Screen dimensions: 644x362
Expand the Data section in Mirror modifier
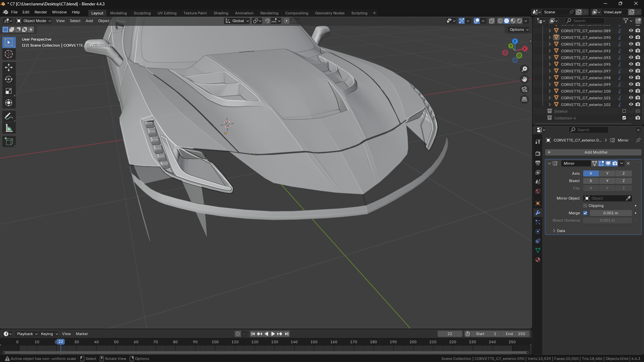pos(560,231)
